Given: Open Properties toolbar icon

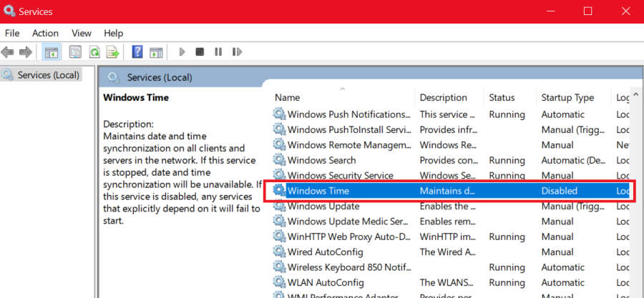Looking at the screenshot, I should coord(75,52).
